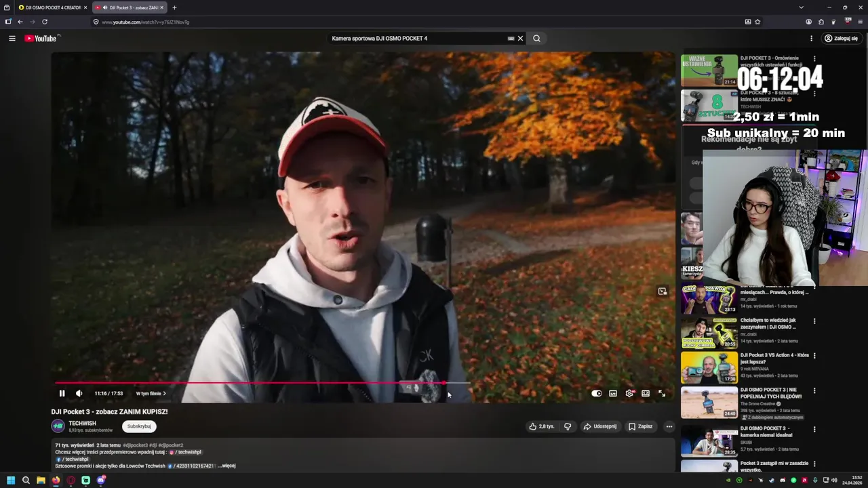868x488 pixels.
Task: Open the Facebook '/ techwishpl' link
Action: [x=72, y=459]
